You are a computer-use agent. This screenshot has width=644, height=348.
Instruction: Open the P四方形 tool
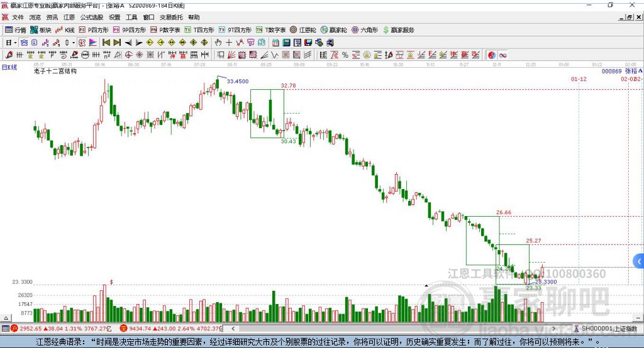click(x=94, y=30)
